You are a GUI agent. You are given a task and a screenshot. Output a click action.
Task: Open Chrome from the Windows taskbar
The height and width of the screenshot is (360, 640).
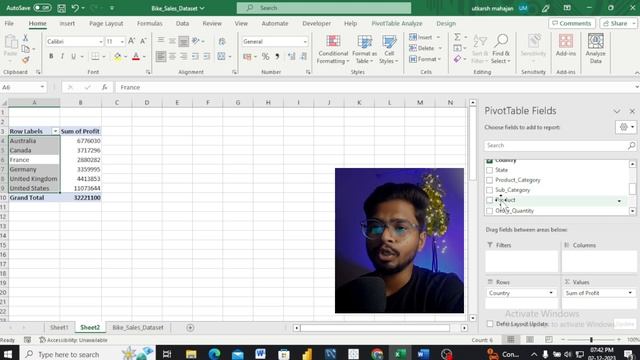point(377,354)
